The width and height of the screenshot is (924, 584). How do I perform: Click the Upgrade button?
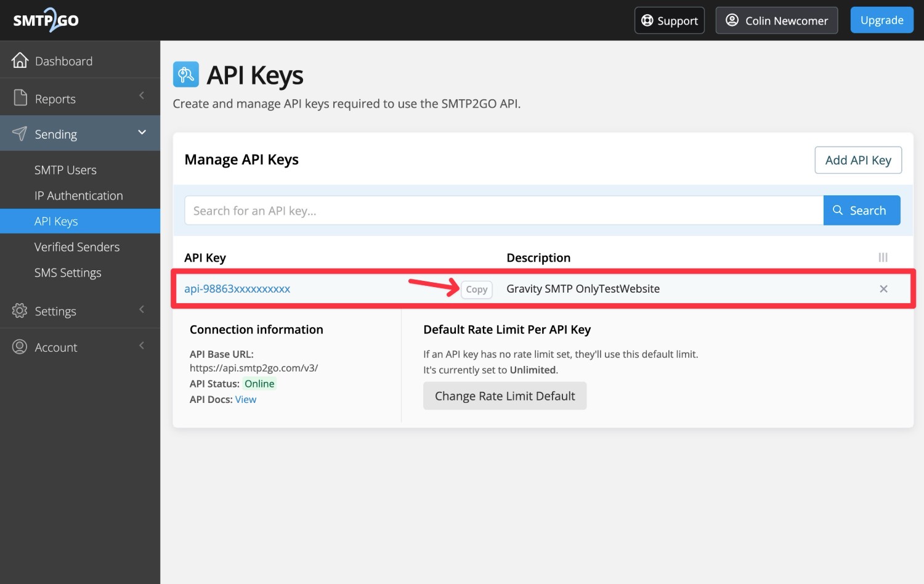coord(882,20)
